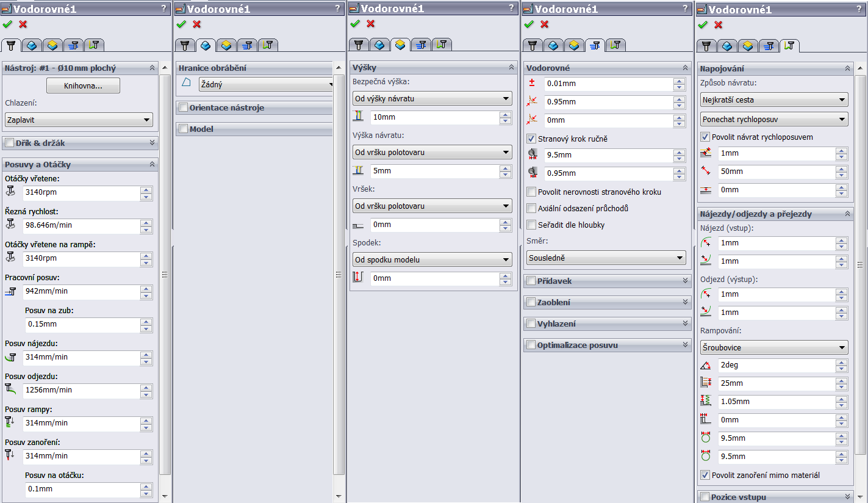Open help question mark in Výšky panel title

(511, 9)
